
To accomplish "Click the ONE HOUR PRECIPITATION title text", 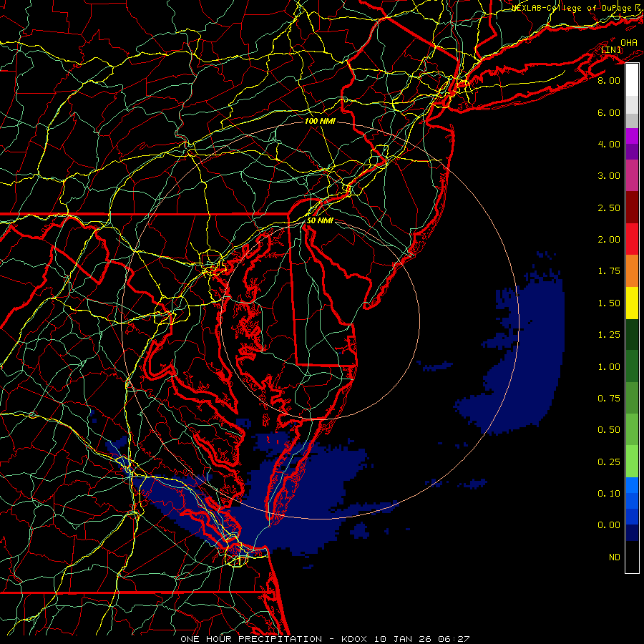I will tap(251, 639).
